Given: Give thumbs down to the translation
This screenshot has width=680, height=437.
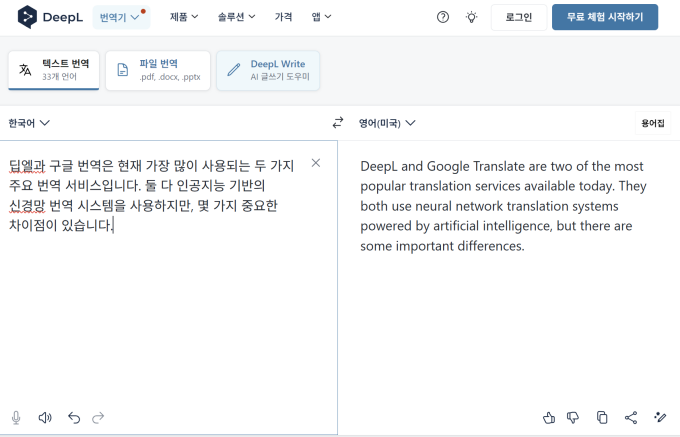Looking at the screenshot, I should coord(573,417).
